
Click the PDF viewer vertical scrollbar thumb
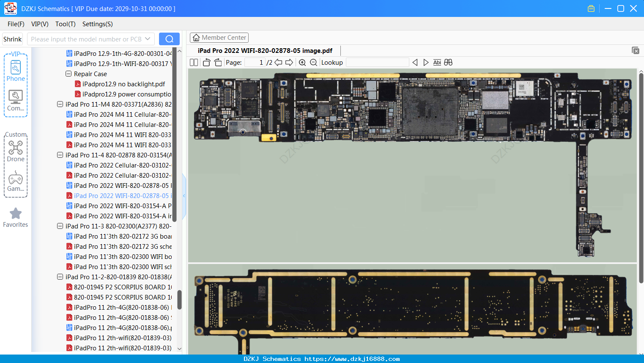pyautogui.click(x=641, y=178)
